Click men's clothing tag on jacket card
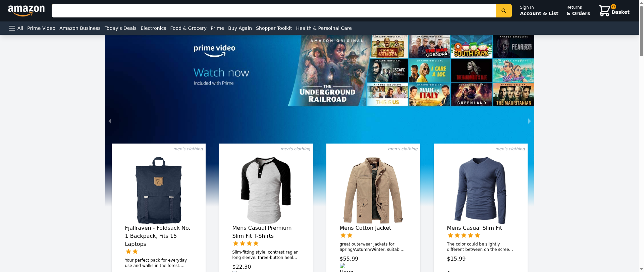This screenshot has width=644, height=272. coord(403,149)
